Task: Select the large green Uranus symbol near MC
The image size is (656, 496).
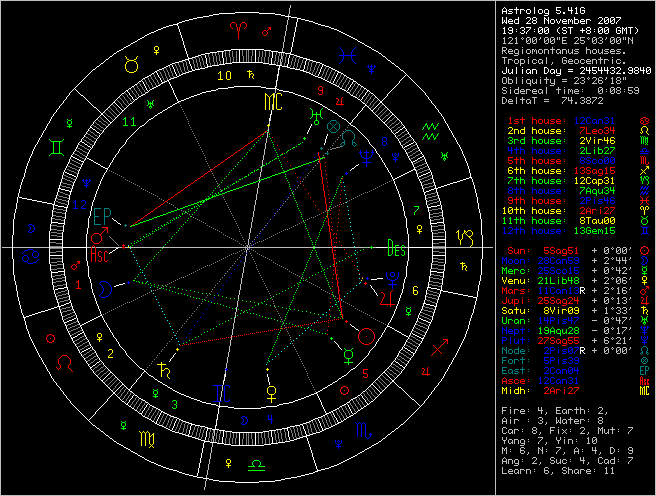Action: (316, 116)
